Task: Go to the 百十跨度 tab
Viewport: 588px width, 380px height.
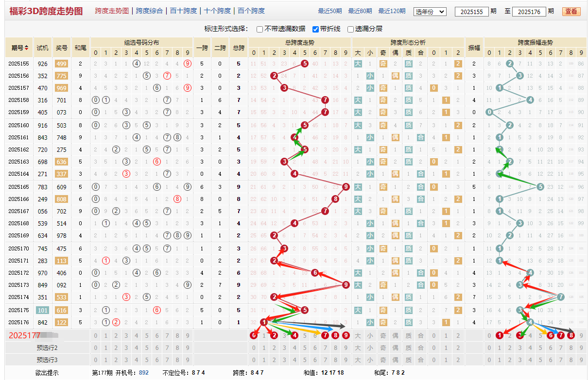Action: pyautogui.click(x=184, y=11)
